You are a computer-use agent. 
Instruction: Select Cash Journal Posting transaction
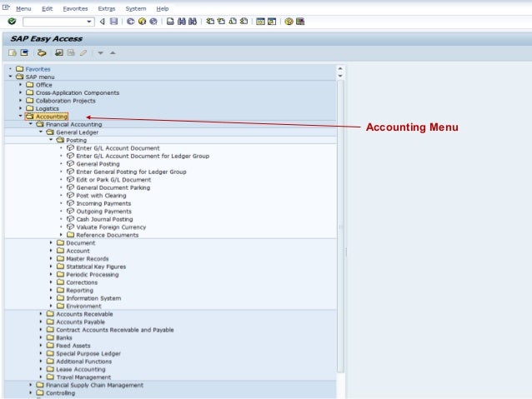point(104,219)
